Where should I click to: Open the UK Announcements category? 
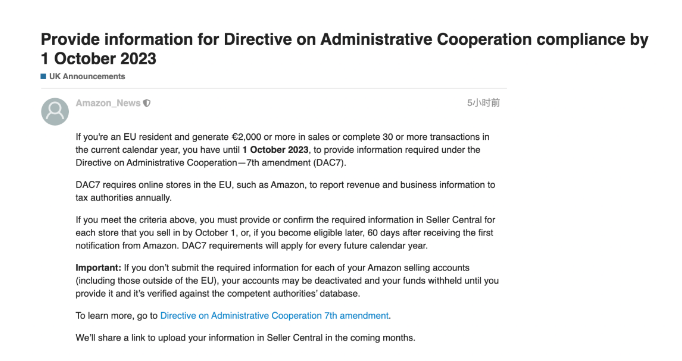pos(87,77)
